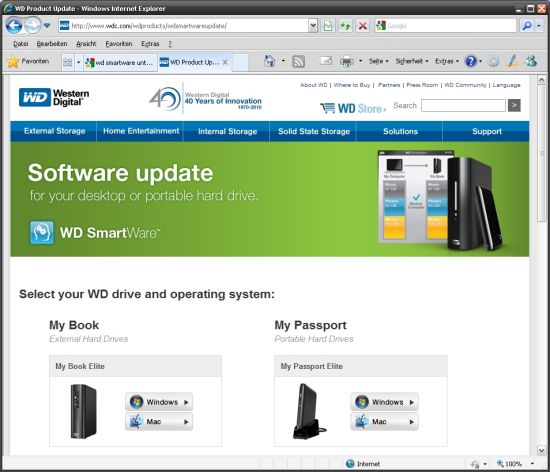This screenshot has width=550, height=472.
Task: Click the browser Back arrow button
Action: tap(14, 26)
